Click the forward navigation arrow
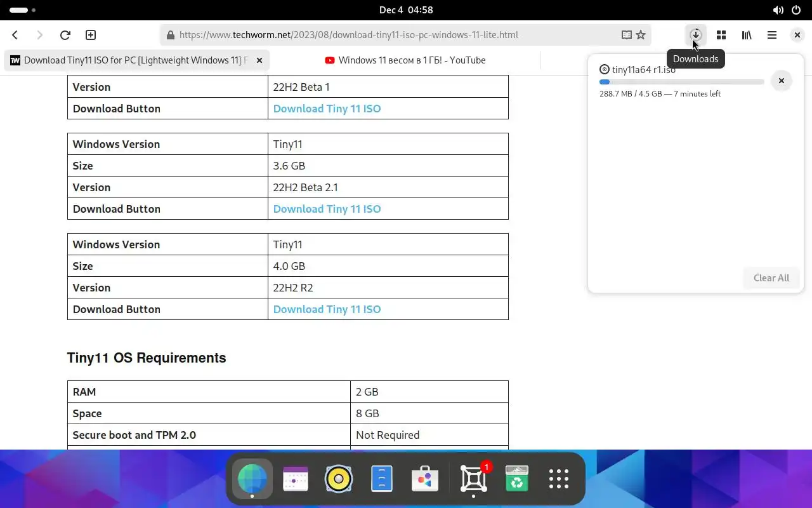The width and height of the screenshot is (812, 508). click(x=40, y=35)
